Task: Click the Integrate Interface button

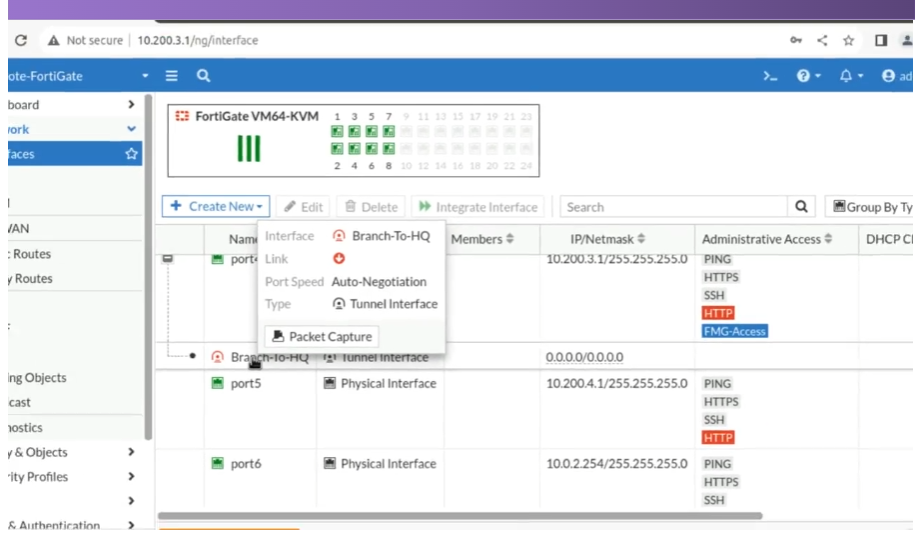Action: pyautogui.click(x=478, y=207)
